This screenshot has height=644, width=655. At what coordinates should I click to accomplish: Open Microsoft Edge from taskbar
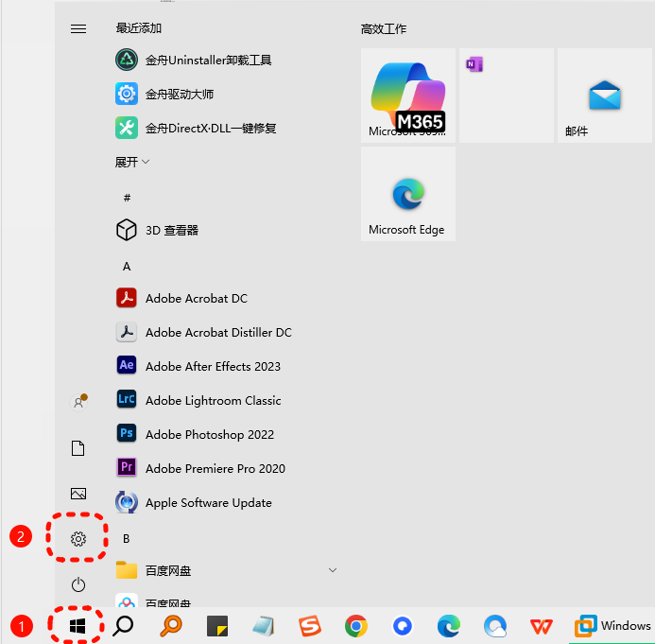pyautogui.click(x=449, y=626)
